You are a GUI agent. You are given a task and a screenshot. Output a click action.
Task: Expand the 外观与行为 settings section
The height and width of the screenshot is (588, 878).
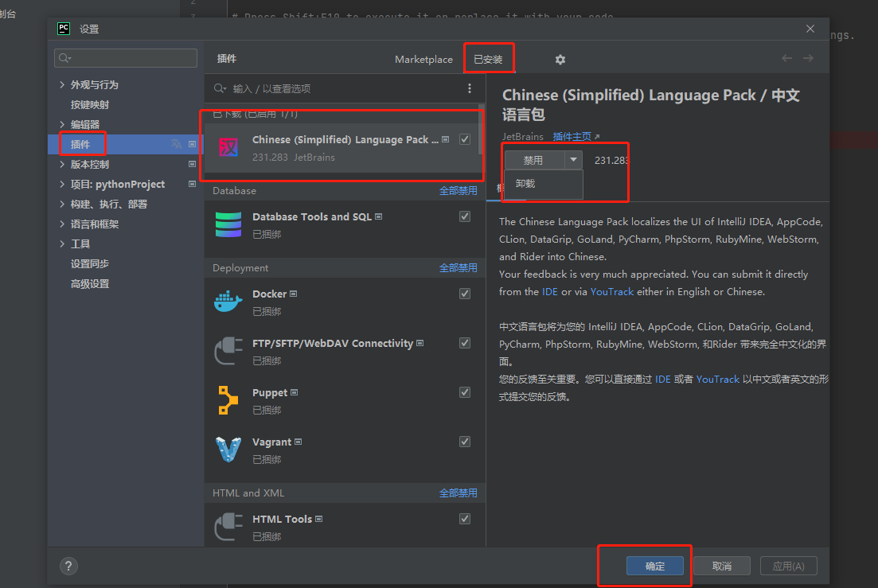tap(62, 84)
